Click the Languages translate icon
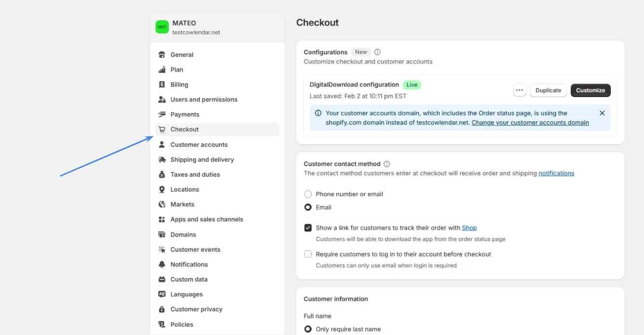This screenshot has height=335, width=644. pos(162,295)
